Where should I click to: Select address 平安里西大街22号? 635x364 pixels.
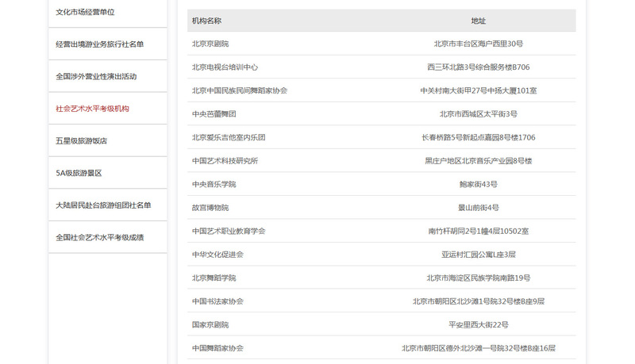[479, 325]
